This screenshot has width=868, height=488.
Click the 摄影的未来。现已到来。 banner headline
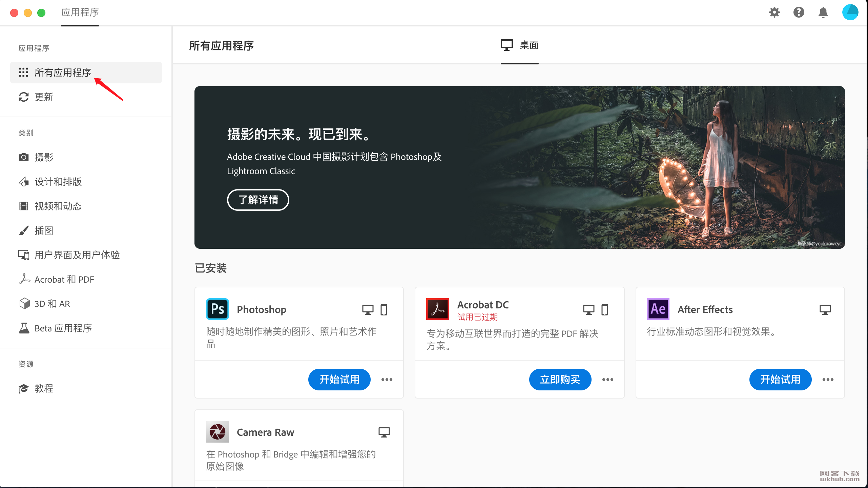click(x=299, y=134)
